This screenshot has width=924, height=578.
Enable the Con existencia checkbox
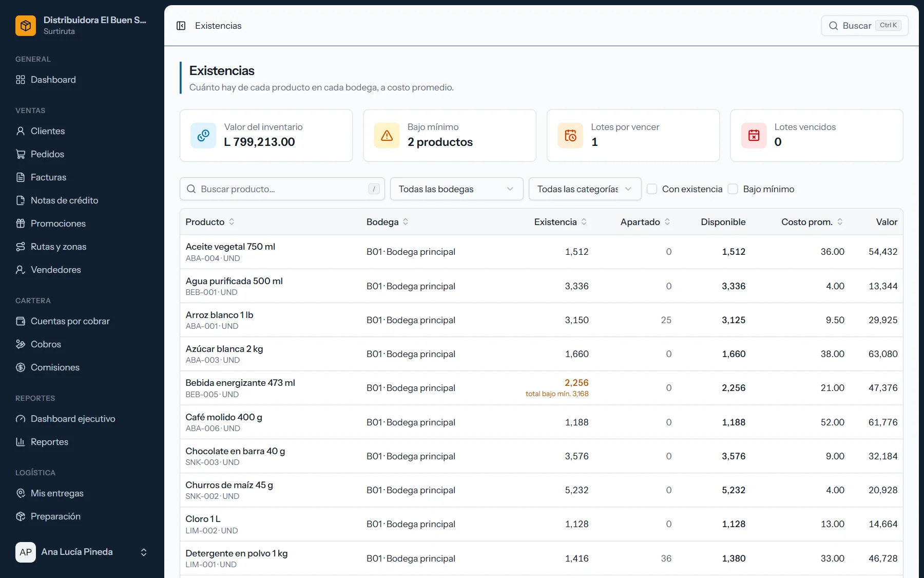652,189
